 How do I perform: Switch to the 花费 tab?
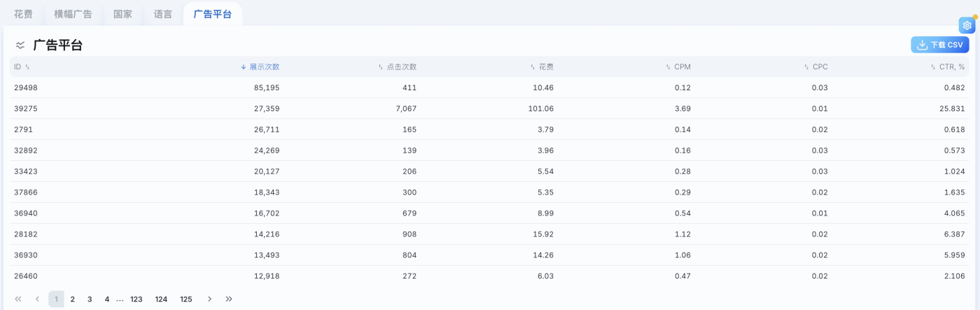pos(23,14)
